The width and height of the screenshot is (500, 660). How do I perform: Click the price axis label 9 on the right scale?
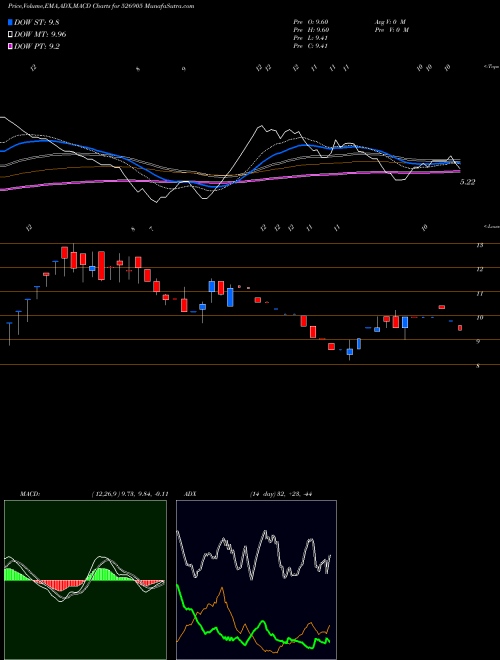(x=478, y=341)
